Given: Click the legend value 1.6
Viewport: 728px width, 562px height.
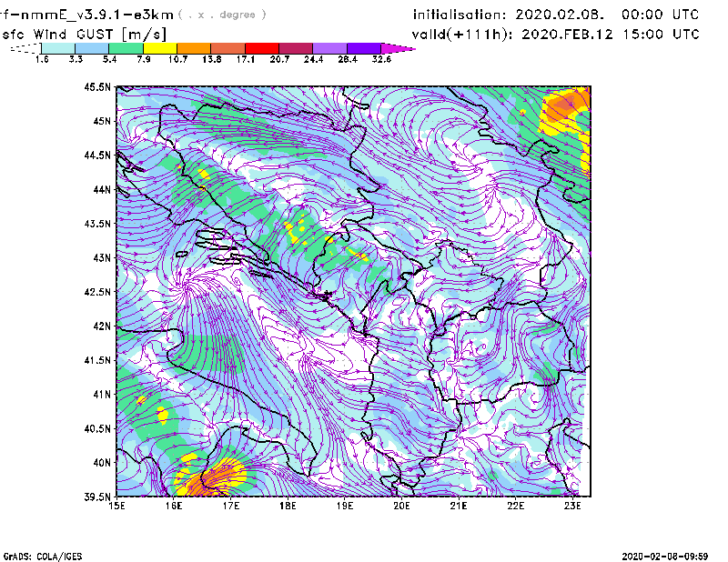Looking at the screenshot, I should coord(42,59).
